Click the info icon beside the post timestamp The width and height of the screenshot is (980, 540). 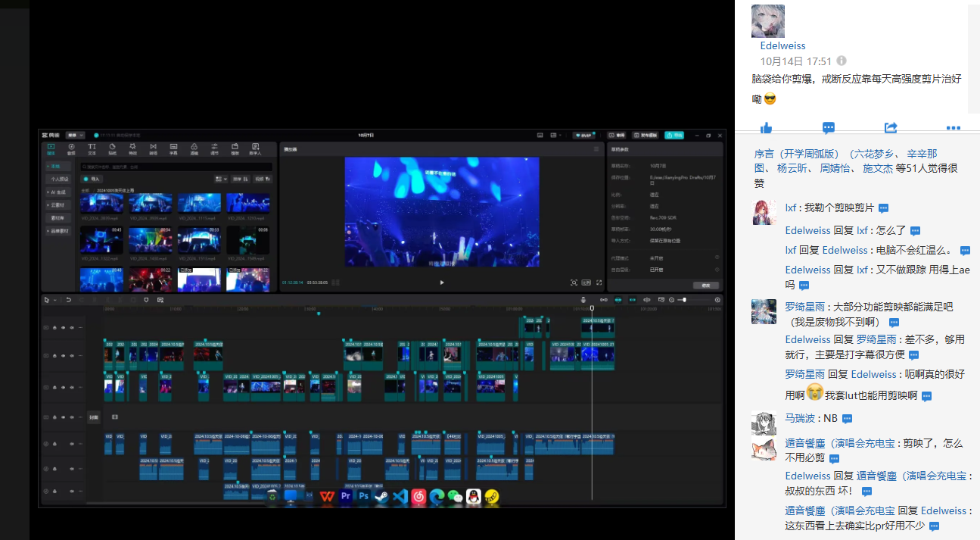pyautogui.click(x=842, y=61)
